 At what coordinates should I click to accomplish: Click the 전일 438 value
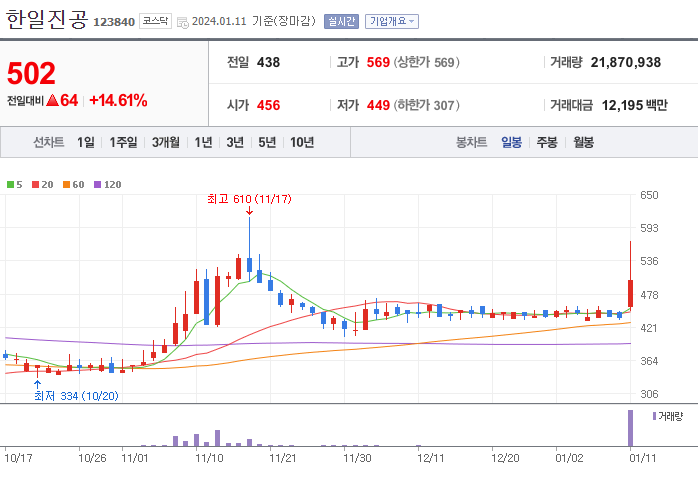[x=268, y=62]
